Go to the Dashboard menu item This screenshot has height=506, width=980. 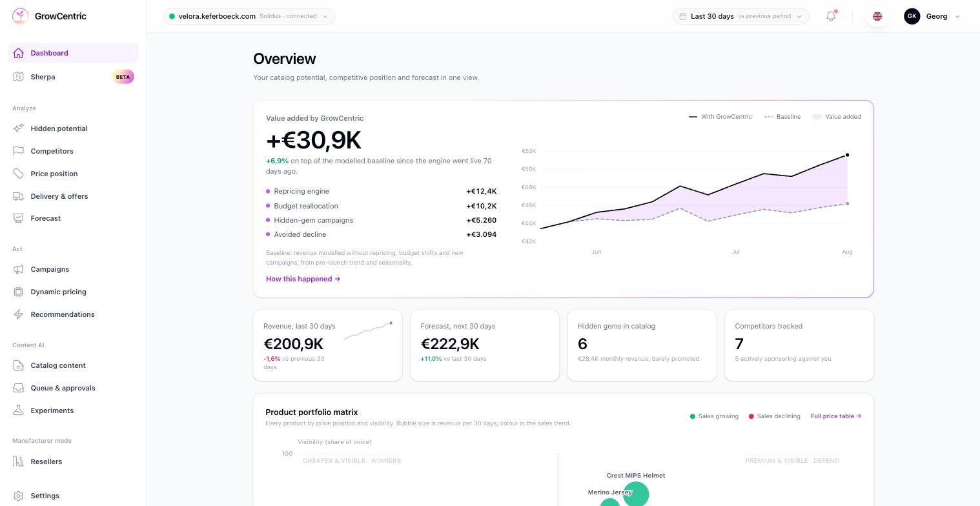pyautogui.click(x=74, y=53)
